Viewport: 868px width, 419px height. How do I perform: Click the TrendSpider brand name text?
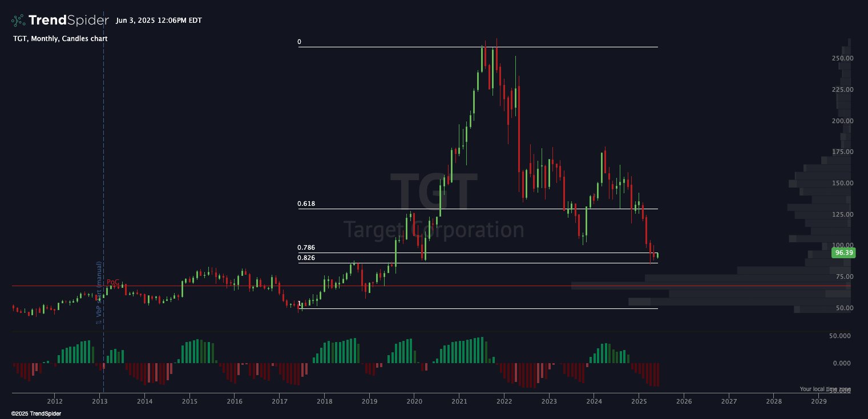pyautogui.click(x=68, y=21)
